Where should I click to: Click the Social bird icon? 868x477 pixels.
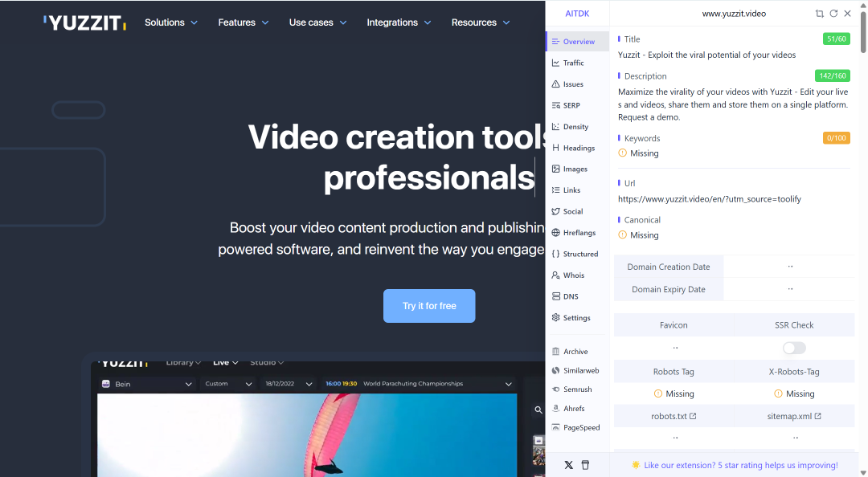point(556,211)
